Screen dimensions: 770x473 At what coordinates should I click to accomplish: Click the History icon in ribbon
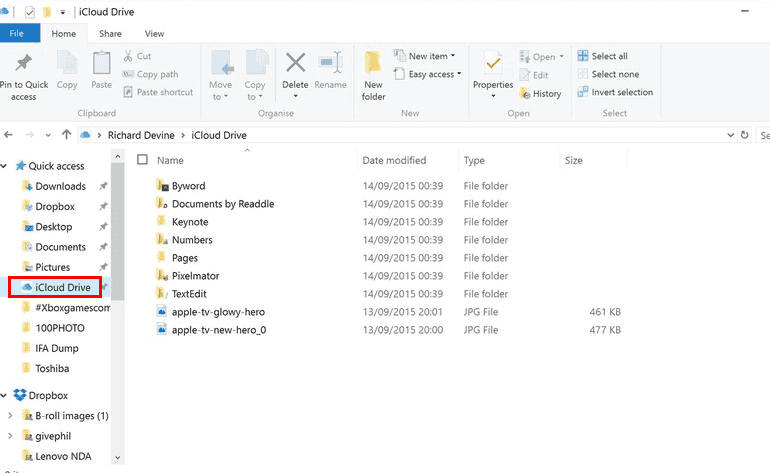point(540,93)
